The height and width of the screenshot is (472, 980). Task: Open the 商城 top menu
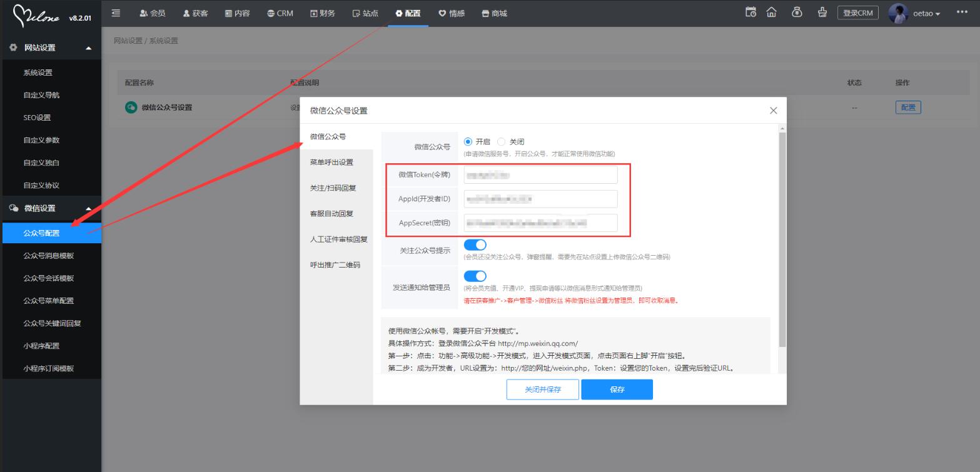coord(494,13)
